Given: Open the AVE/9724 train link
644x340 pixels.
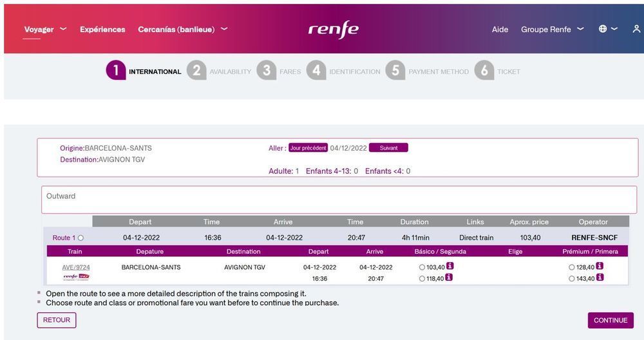Looking at the screenshot, I should tap(76, 267).
